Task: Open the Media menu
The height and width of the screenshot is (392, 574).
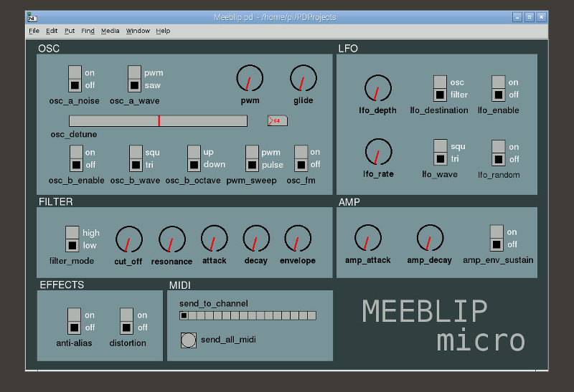Action: tap(110, 31)
